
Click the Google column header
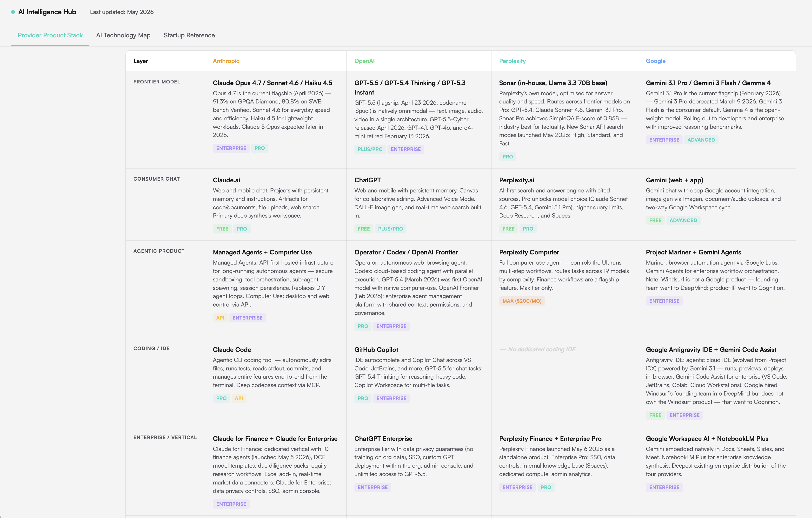pyautogui.click(x=656, y=61)
